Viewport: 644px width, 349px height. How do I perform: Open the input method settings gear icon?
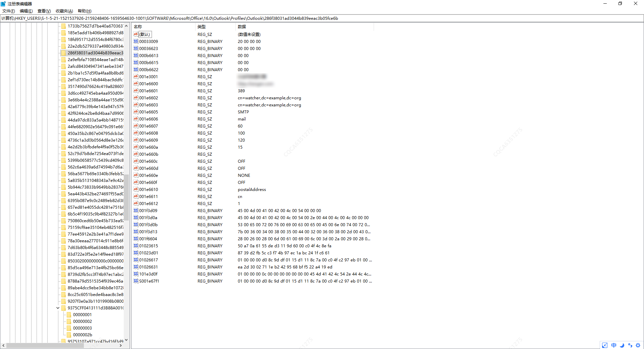point(638,345)
